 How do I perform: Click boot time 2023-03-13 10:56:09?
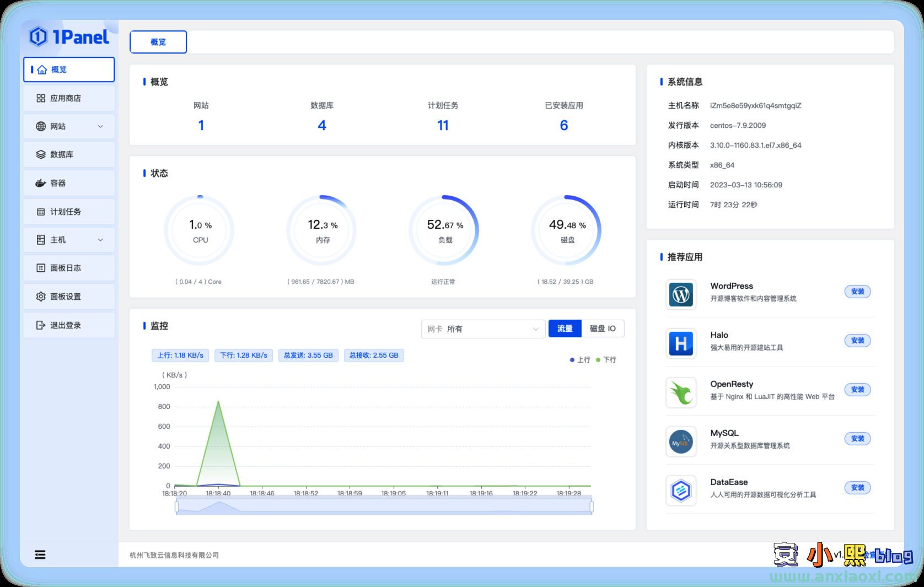746,185
